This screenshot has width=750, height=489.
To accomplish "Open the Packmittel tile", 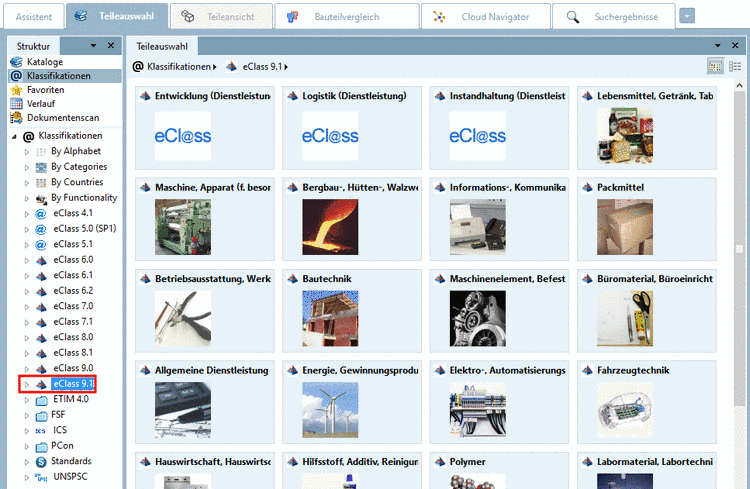I will (x=647, y=219).
